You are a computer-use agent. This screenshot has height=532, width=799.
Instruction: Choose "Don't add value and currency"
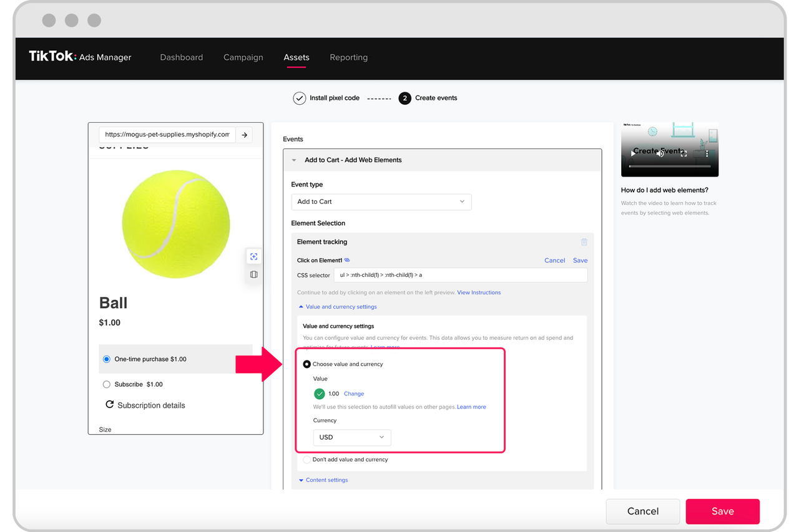click(306, 460)
